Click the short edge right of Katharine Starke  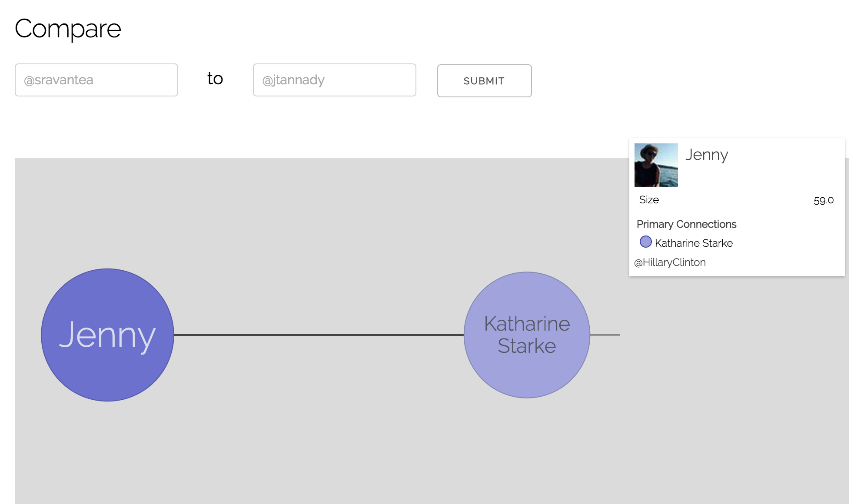pos(605,335)
